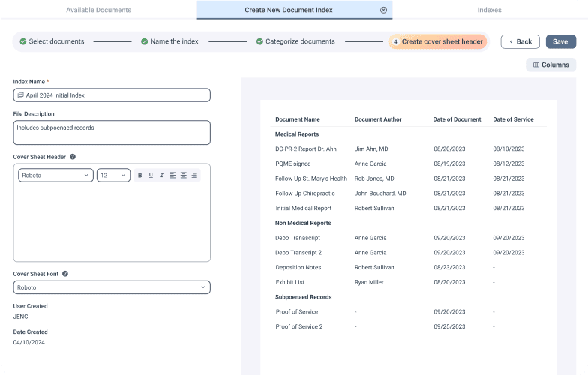Image resolution: width=588 pixels, height=376 pixels.
Task: Click the JENC user created value
Action: [x=21, y=317]
